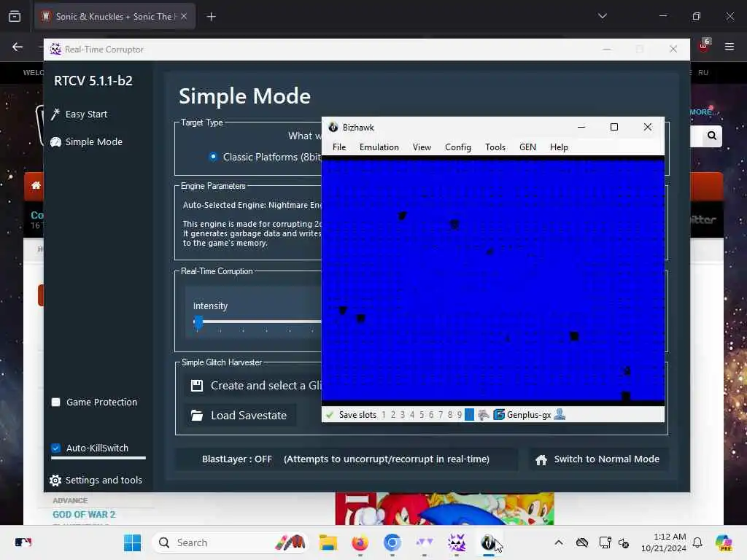Open the Tools menu in Bizhawk
Viewport: 747px width, 560px height.
click(495, 147)
